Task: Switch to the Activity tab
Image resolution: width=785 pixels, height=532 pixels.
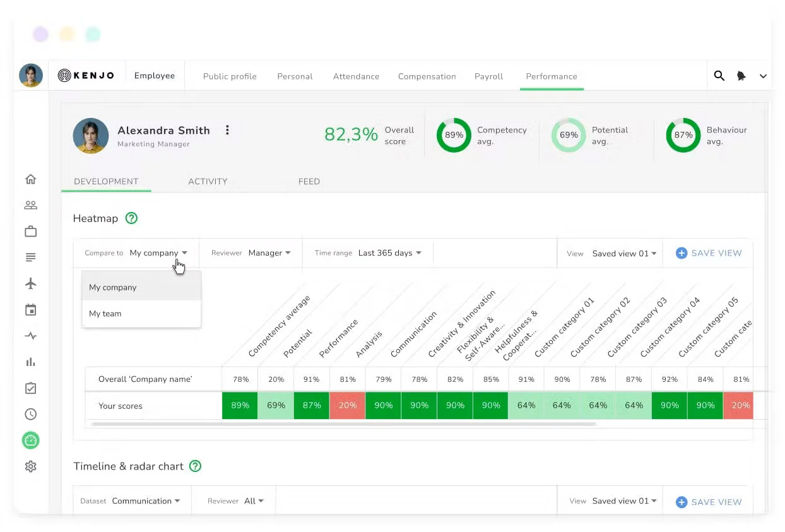Action: [208, 181]
